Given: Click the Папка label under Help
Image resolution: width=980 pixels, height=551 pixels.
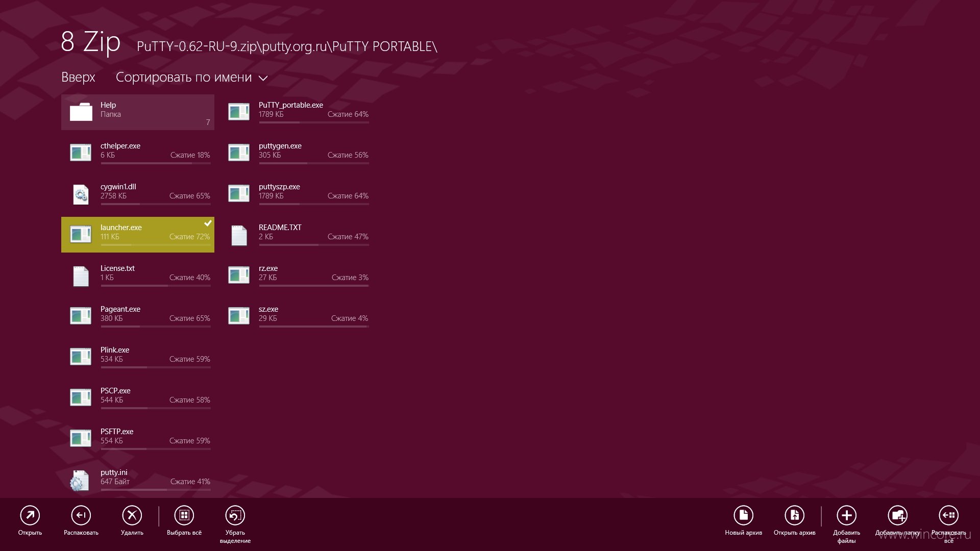Looking at the screenshot, I should tap(111, 114).
